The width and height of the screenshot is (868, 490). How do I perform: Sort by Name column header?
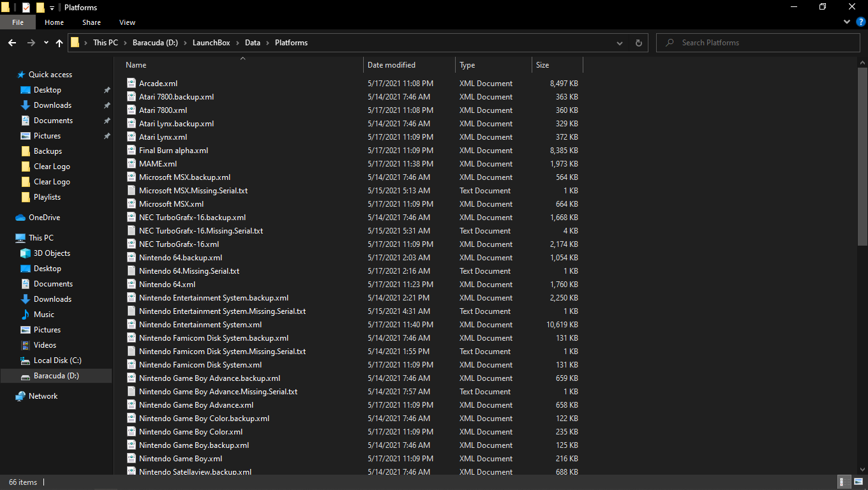(x=136, y=65)
